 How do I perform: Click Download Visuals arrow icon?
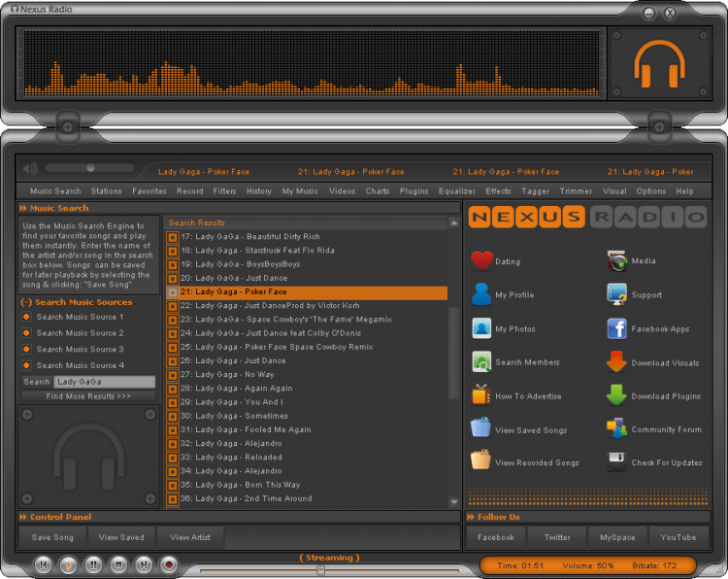(616, 362)
